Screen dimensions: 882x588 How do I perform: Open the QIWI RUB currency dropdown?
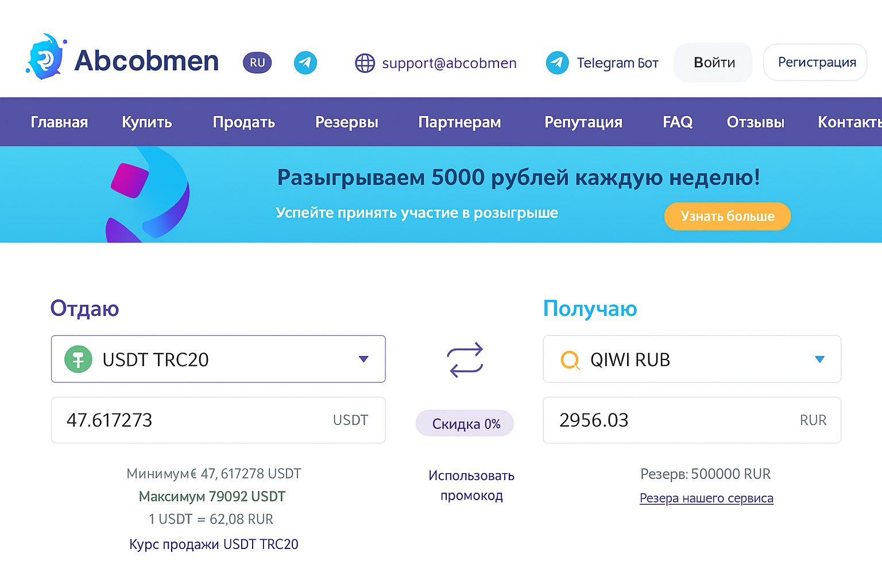pos(820,359)
